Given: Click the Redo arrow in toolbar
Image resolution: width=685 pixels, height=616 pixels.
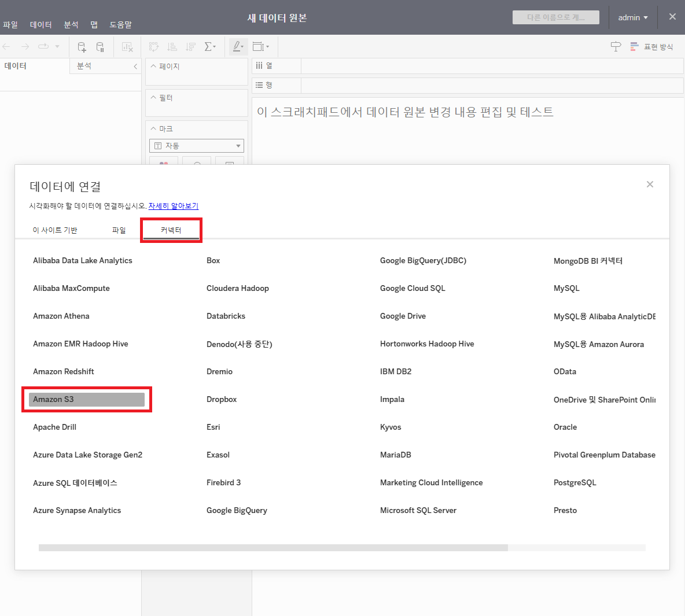Looking at the screenshot, I should (25, 46).
